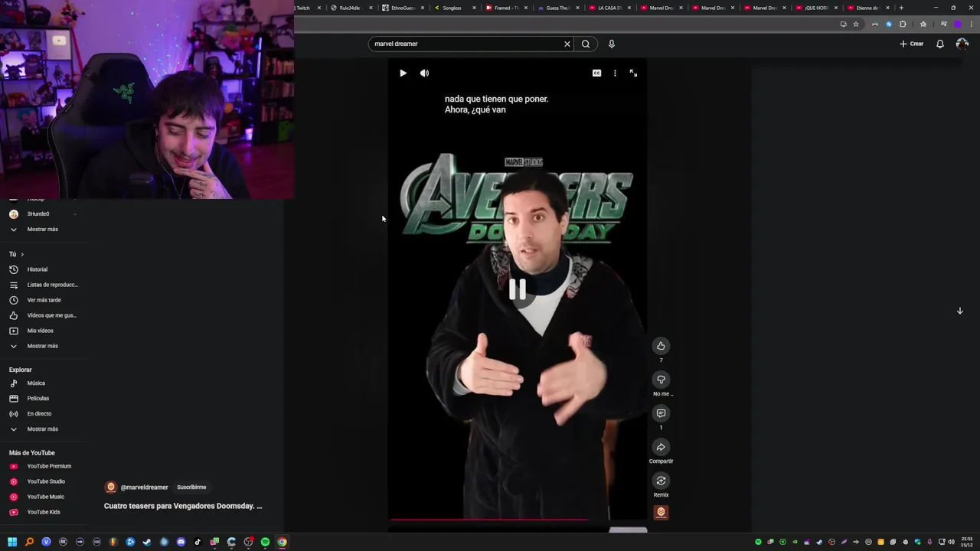Go to next Short with down arrow

click(959, 311)
